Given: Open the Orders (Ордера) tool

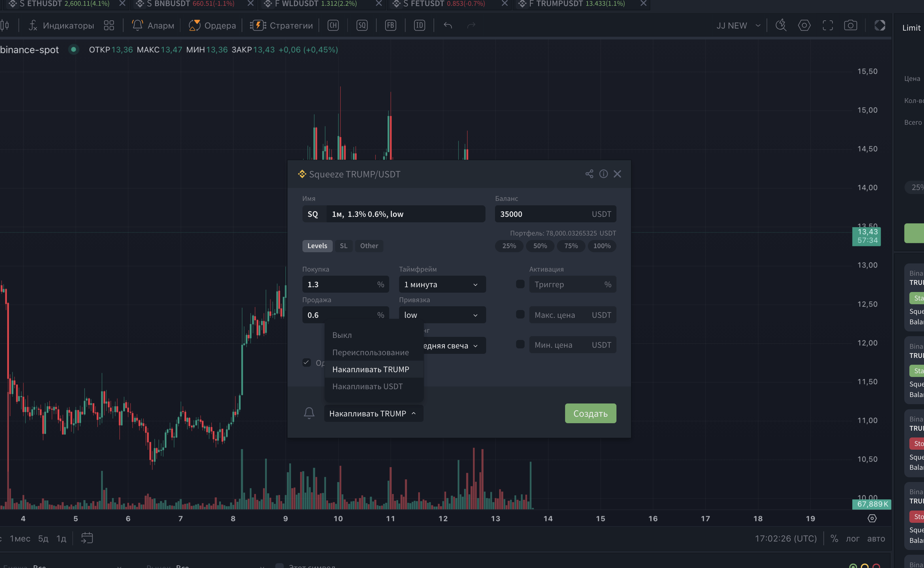Looking at the screenshot, I should [x=212, y=25].
